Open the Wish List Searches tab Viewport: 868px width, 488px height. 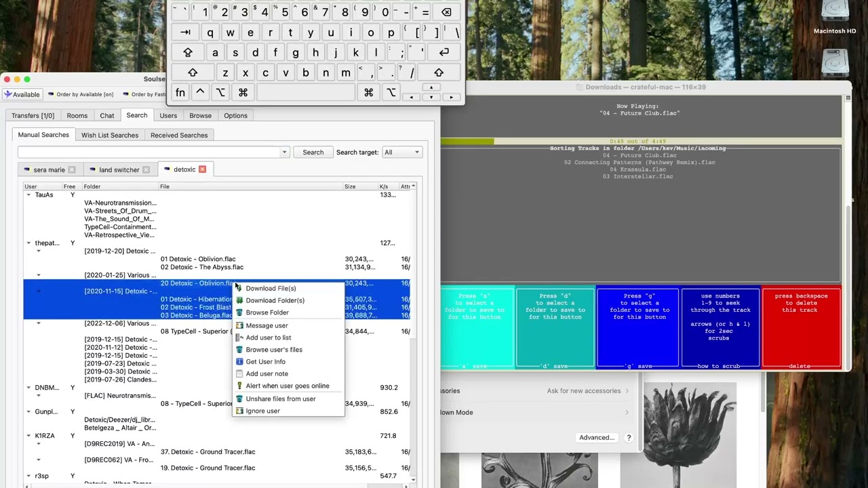pyautogui.click(x=110, y=135)
